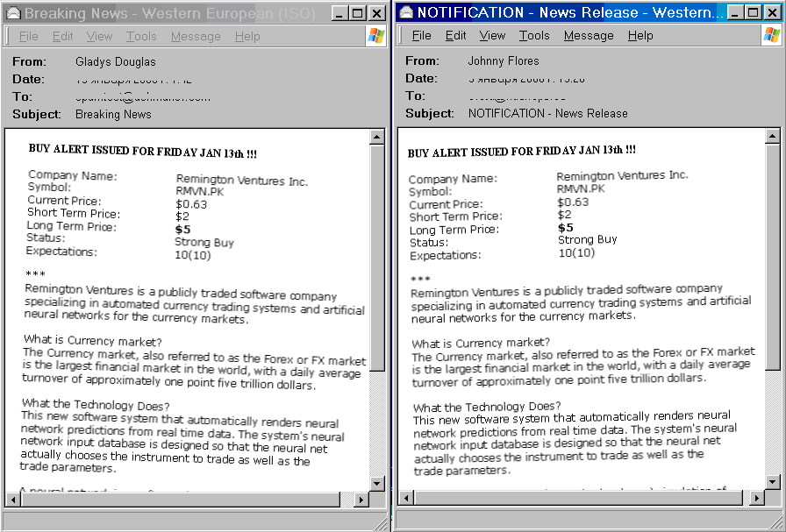Open View menu in NOTIFICATION window

492,36
